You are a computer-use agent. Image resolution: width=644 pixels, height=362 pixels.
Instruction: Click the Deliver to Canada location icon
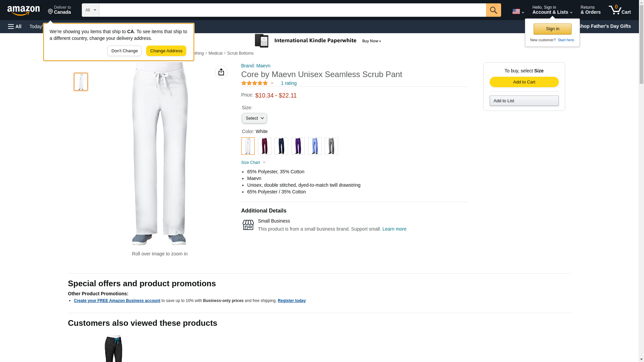[50, 12]
